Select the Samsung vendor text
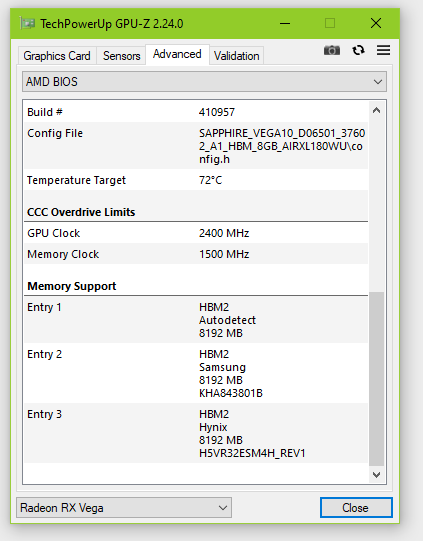The height and width of the screenshot is (541, 423). pyautogui.click(x=222, y=367)
